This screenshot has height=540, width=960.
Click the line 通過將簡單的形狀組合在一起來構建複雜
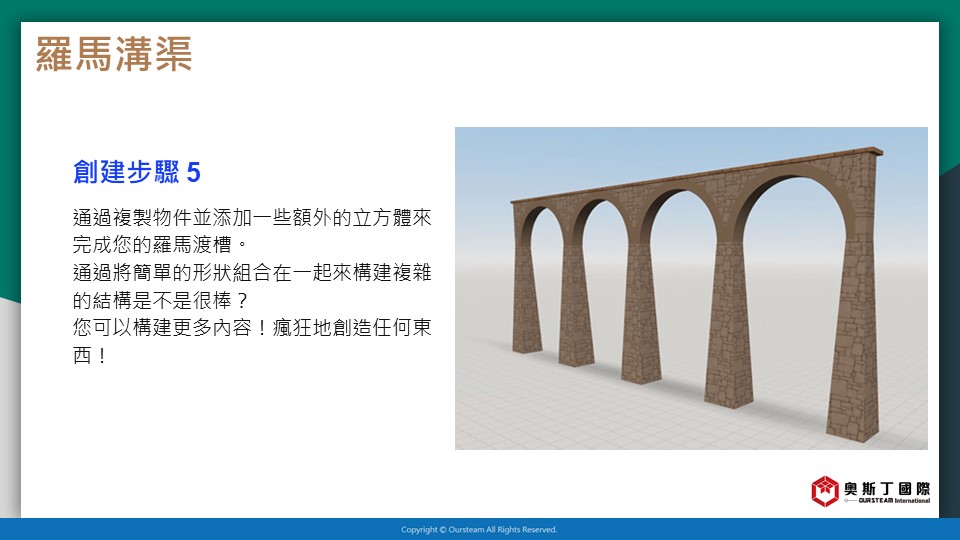[x=252, y=272]
